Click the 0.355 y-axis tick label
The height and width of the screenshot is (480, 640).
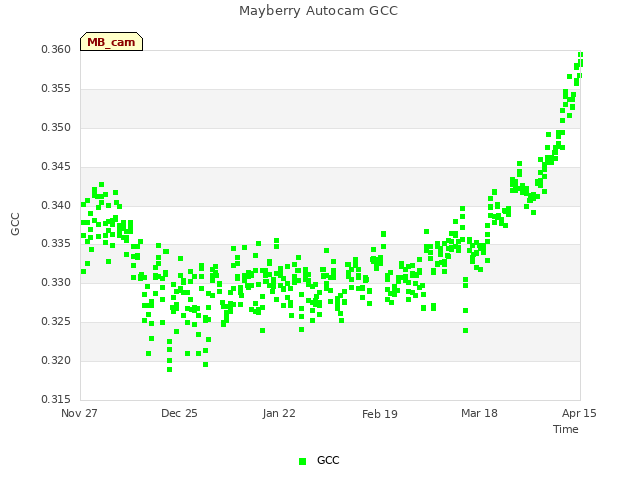tap(56, 89)
